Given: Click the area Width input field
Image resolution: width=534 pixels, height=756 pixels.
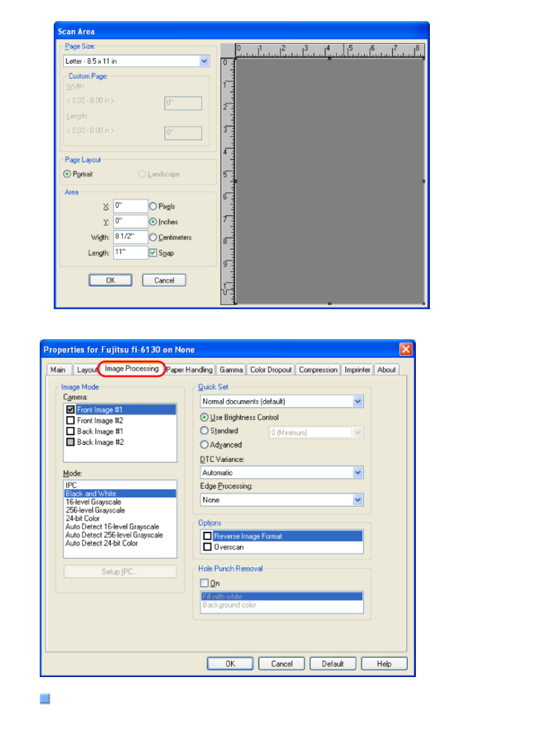Looking at the screenshot, I should (130, 237).
